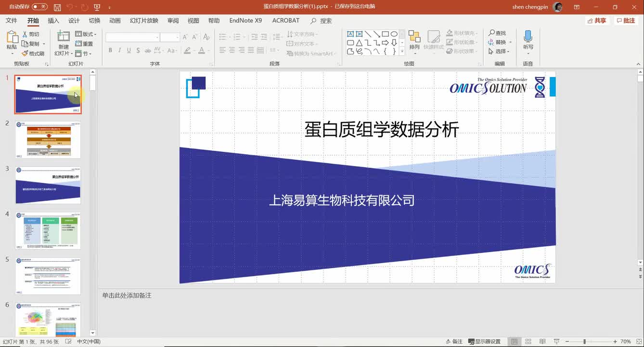This screenshot has width=644, height=347.
Task: Click the Dictate (听写) microphone icon
Action: (528, 37)
